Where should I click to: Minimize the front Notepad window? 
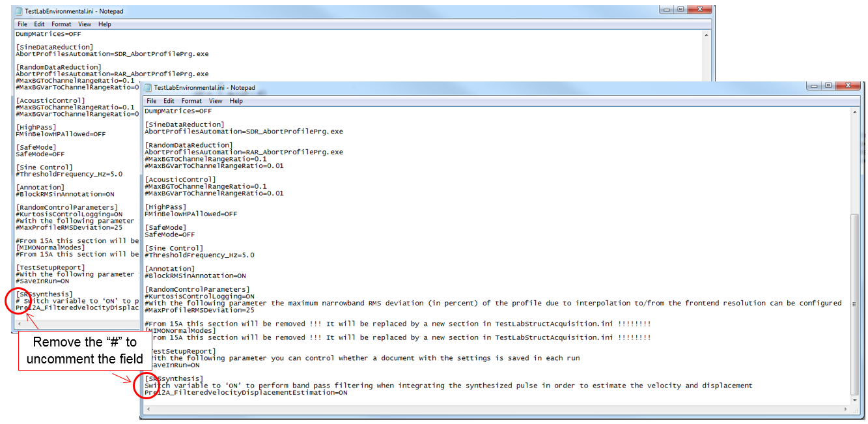coord(814,86)
